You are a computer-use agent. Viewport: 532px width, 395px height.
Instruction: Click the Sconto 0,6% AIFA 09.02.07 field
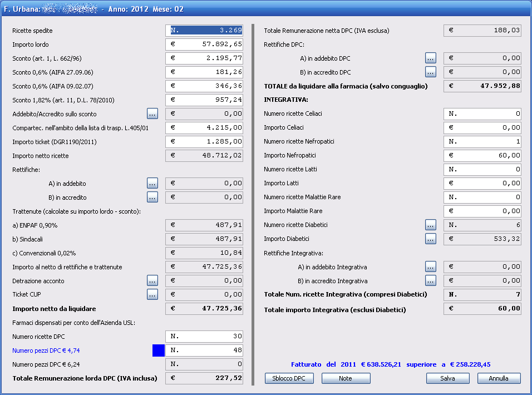point(204,86)
